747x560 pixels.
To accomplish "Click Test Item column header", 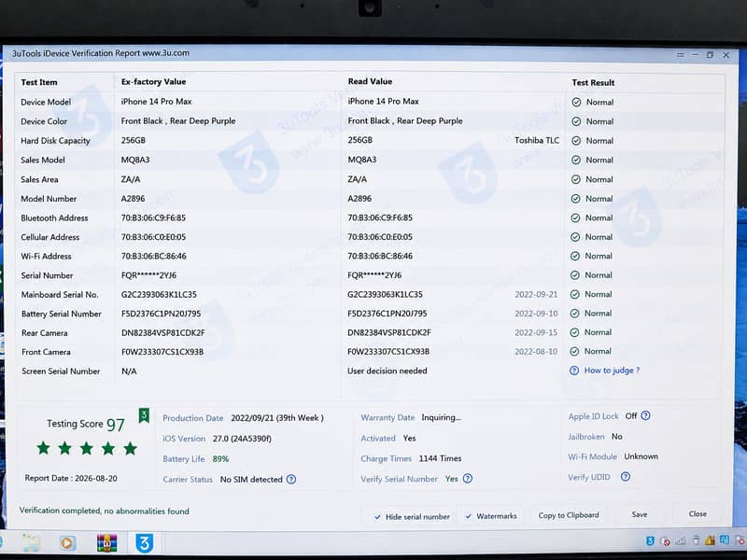I will click(39, 82).
